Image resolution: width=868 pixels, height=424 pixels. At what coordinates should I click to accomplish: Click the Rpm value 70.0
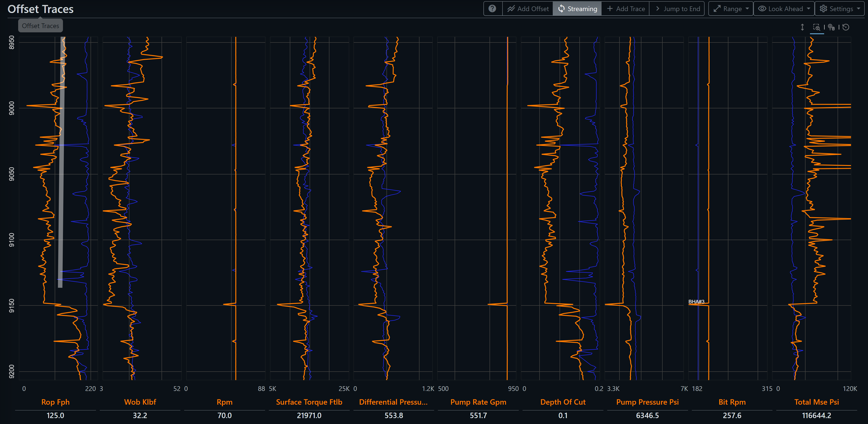tap(224, 416)
